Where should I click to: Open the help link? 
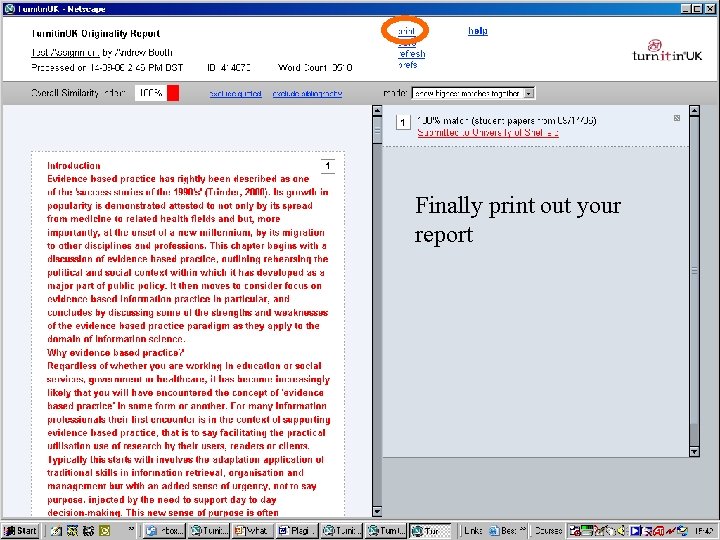(478, 31)
